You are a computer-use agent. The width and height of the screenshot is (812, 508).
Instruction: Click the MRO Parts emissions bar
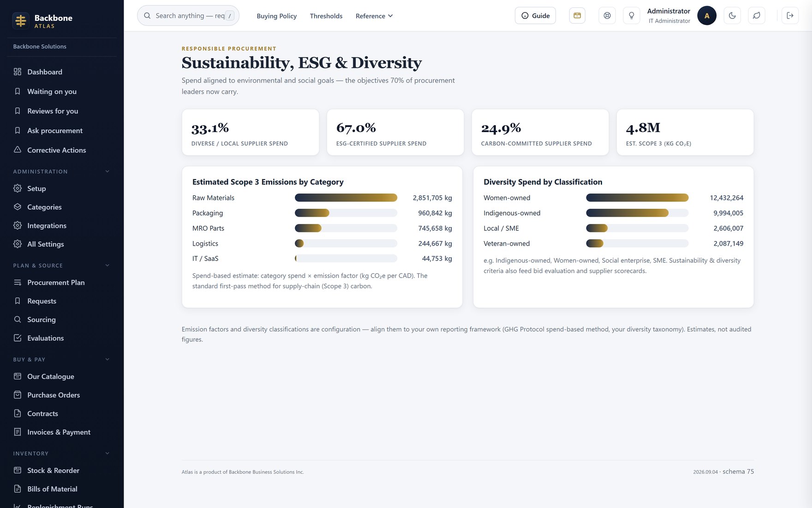(346, 228)
